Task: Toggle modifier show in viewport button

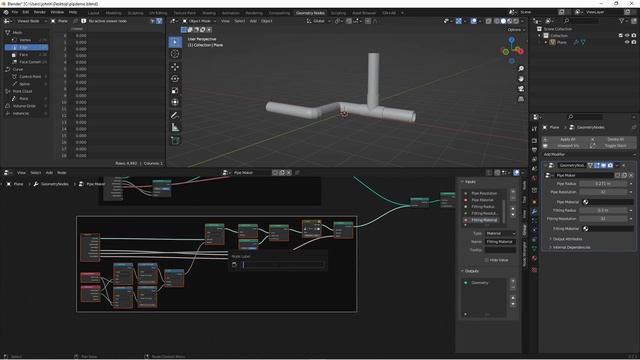Action: (603, 165)
